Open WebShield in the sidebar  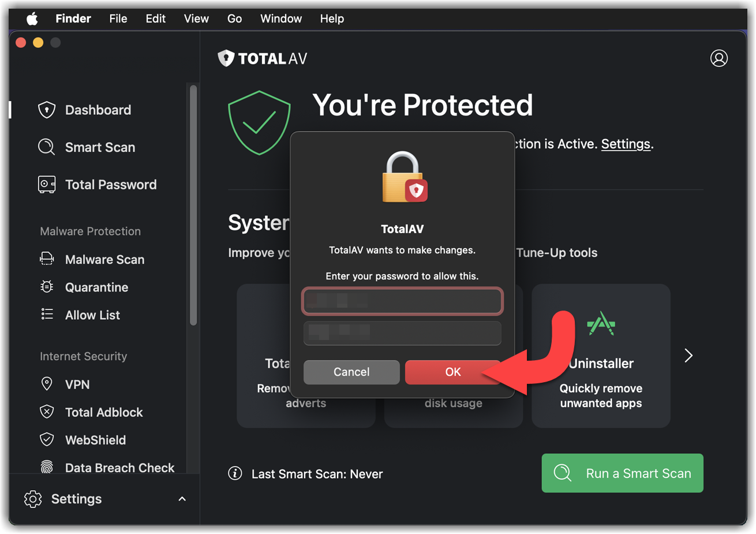95,440
